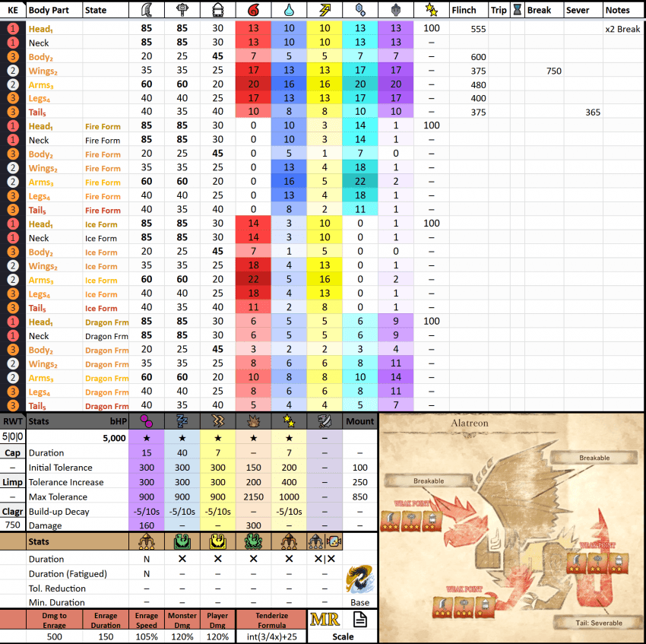This screenshot has height=644, width=646.
Task: Click the green clawed trap icon
Action: pos(182,541)
